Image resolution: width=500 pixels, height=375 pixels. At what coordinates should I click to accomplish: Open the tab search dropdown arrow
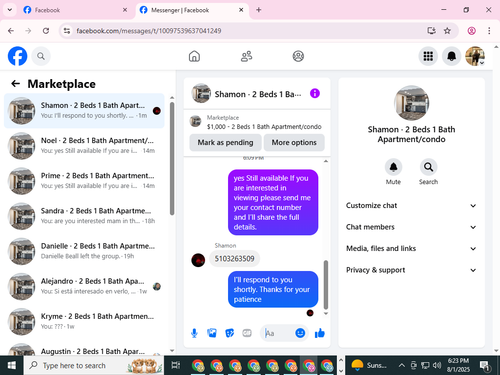[x=10, y=10]
